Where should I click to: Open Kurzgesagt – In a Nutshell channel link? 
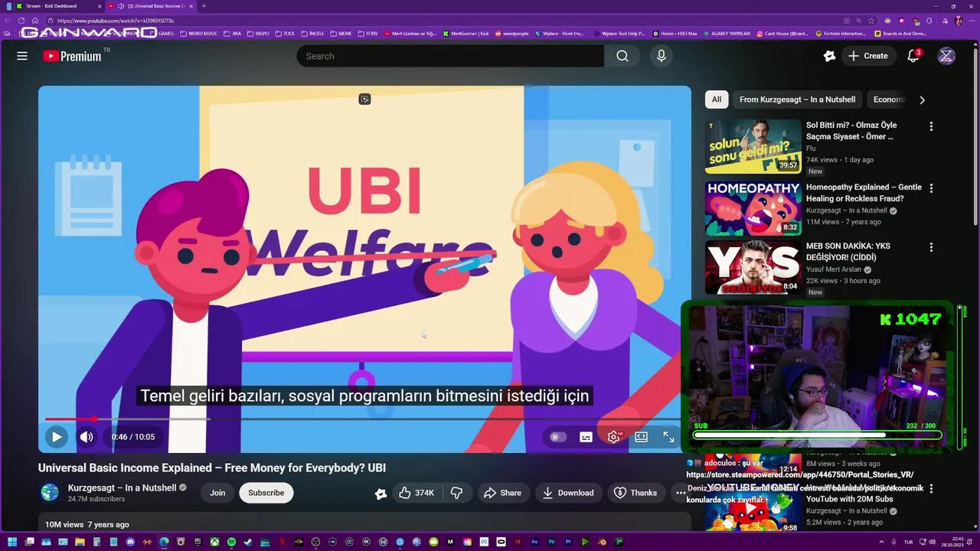pyautogui.click(x=122, y=487)
